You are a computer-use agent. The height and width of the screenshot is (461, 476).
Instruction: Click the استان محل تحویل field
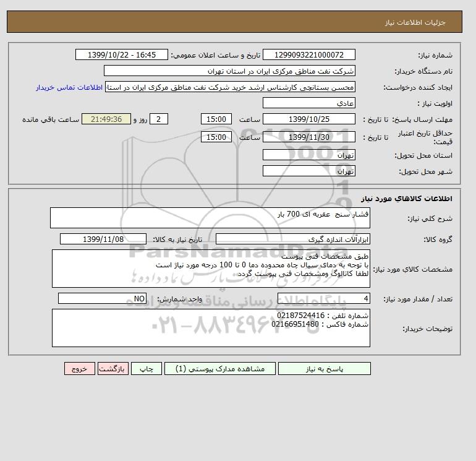[308, 155]
